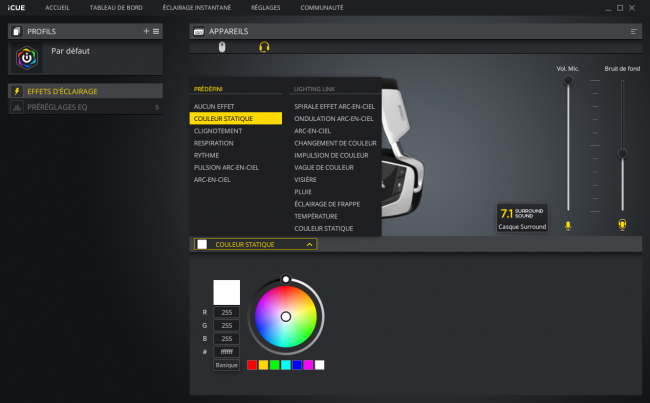The height and width of the screenshot is (403, 650).
Task: Toggle 7.1 Surround Sound Casque Surround
Action: 522,218
